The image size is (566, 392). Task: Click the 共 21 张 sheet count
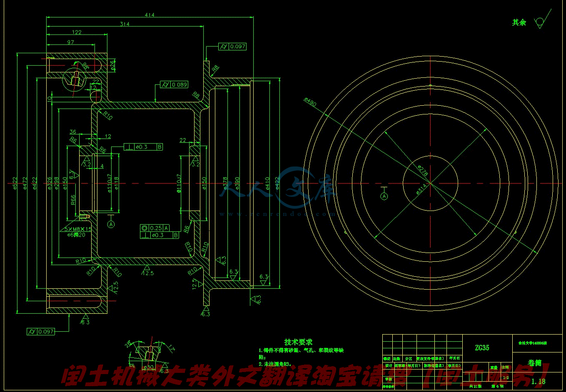pos(475,387)
